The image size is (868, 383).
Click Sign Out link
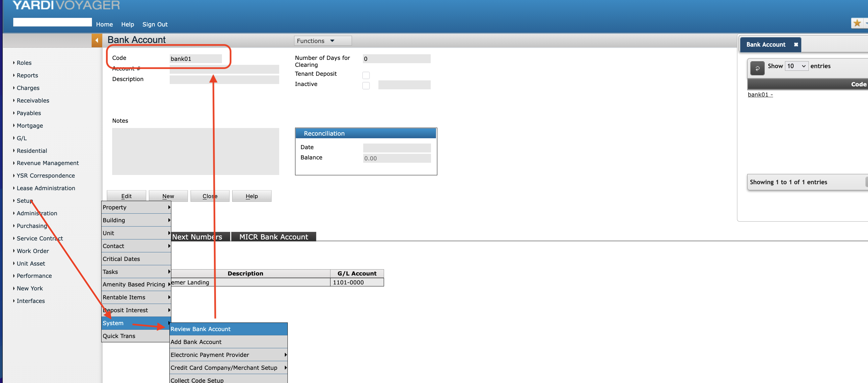click(x=155, y=24)
